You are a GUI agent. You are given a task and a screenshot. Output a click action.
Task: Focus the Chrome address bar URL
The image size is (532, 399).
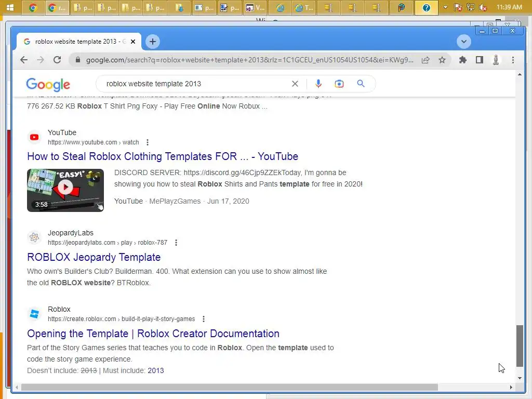[x=249, y=60]
